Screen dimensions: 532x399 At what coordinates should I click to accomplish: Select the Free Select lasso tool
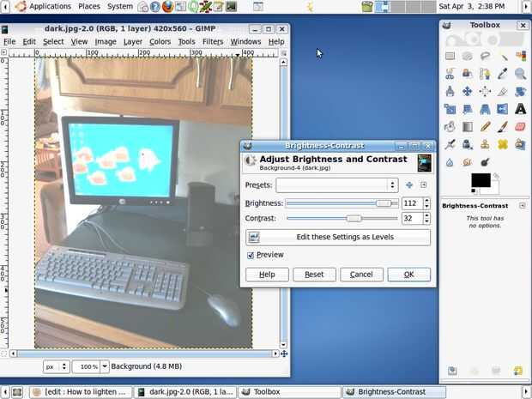pos(485,56)
